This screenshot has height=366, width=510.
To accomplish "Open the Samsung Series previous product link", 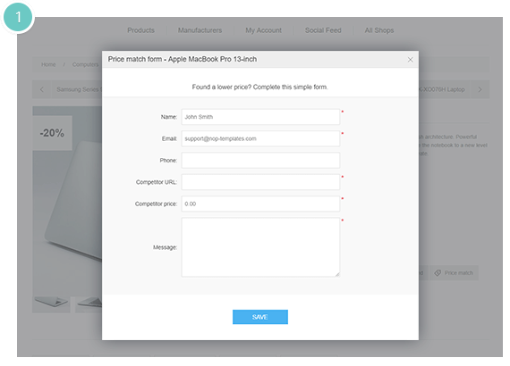I will tap(79, 89).
